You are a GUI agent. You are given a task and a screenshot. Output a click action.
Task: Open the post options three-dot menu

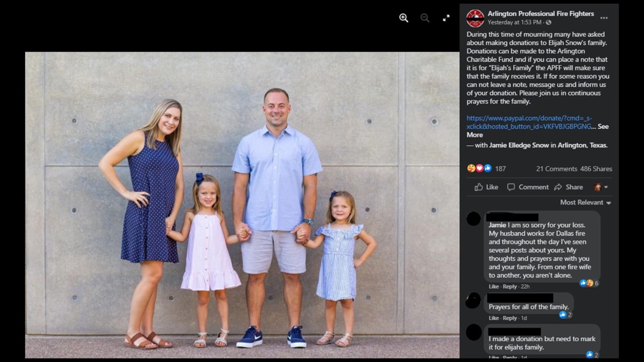click(604, 18)
